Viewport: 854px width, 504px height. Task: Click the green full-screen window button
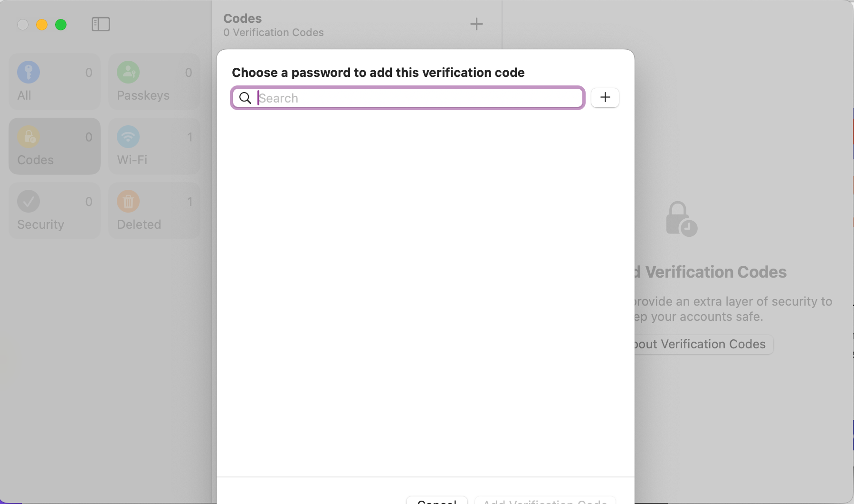61,25
